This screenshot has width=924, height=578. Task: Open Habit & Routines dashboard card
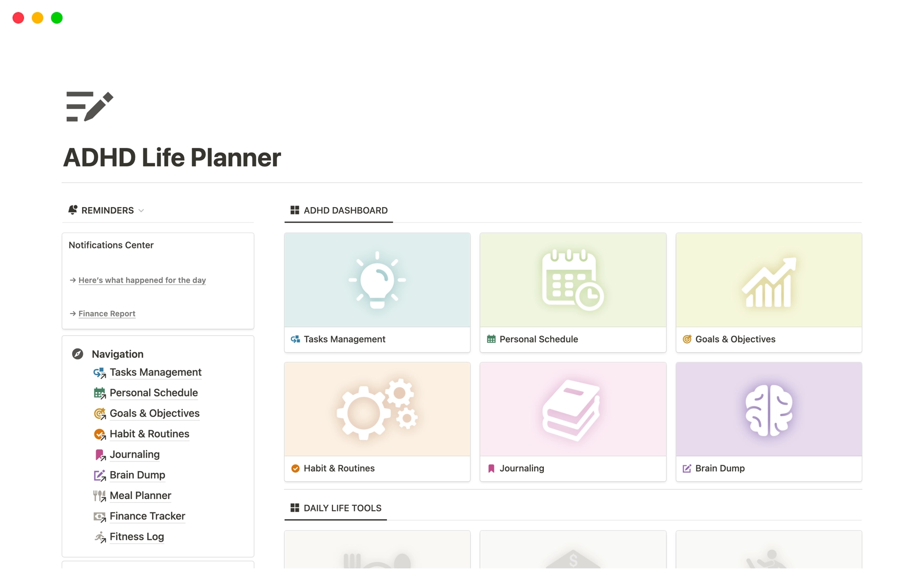coord(376,422)
